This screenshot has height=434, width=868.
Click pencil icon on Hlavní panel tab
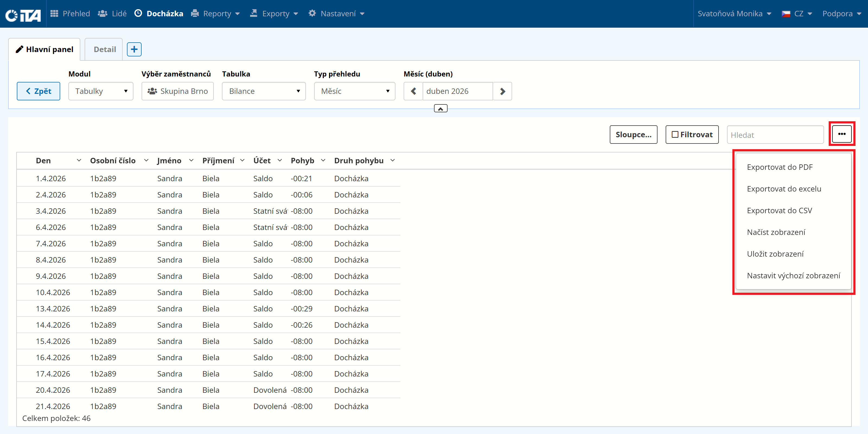click(x=20, y=50)
